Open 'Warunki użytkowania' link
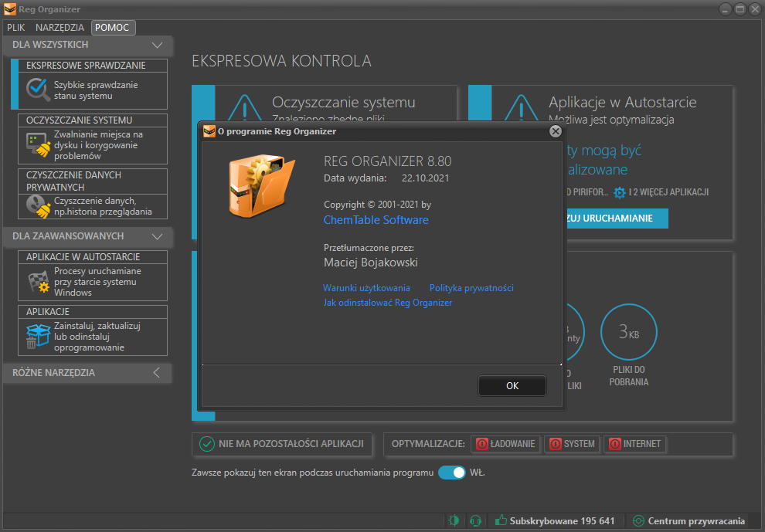Image resolution: width=765 pixels, height=532 pixels. (x=366, y=288)
